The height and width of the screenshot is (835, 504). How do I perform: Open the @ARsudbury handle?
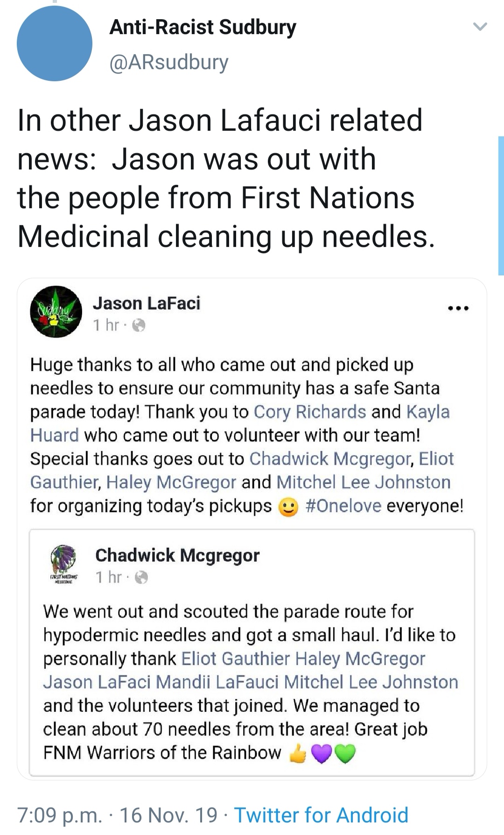[x=168, y=62]
